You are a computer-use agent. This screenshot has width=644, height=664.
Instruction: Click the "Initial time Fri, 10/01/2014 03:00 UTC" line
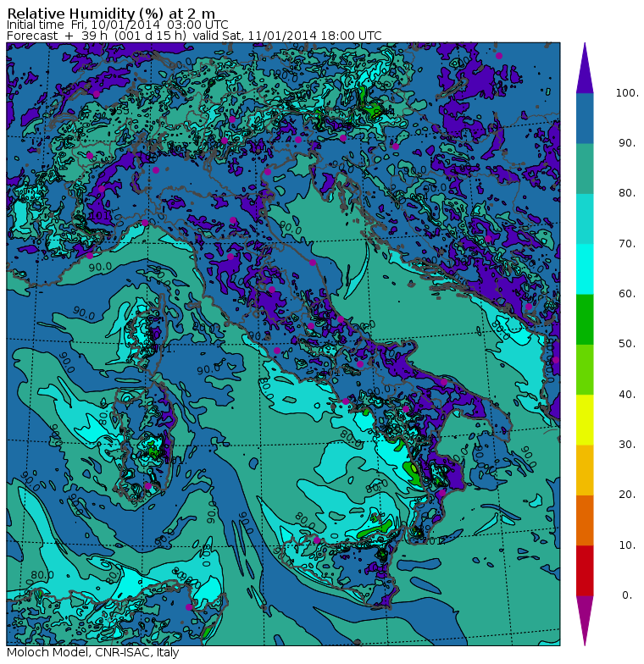(x=117, y=25)
